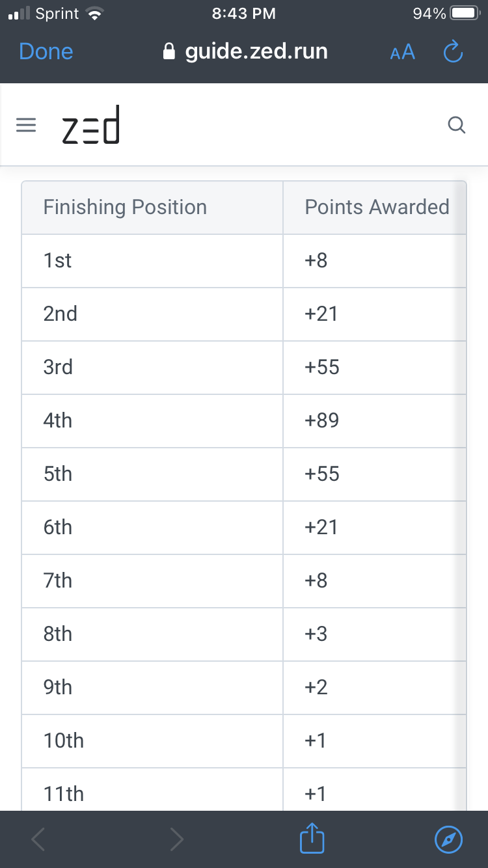Image resolution: width=488 pixels, height=868 pixels.
Task: Tap the search magnifier icon
Action: 457,125
